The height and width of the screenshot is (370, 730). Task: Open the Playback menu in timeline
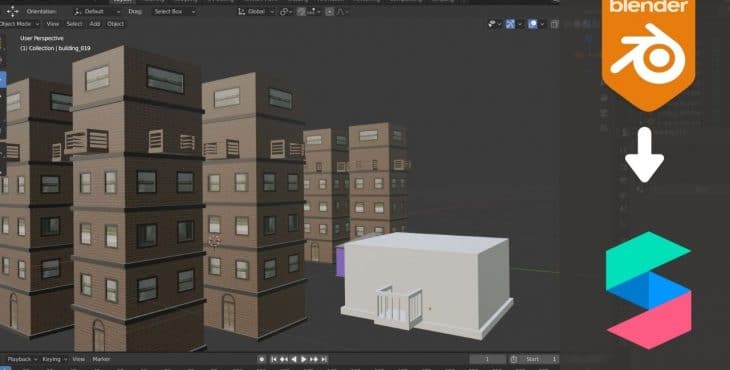21,359
